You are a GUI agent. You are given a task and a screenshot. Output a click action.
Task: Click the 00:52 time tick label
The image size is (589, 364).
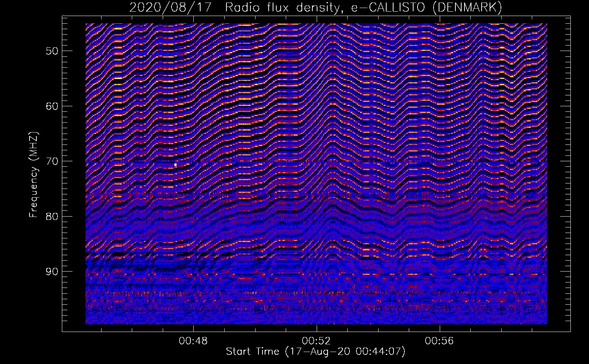coord(316,341)
